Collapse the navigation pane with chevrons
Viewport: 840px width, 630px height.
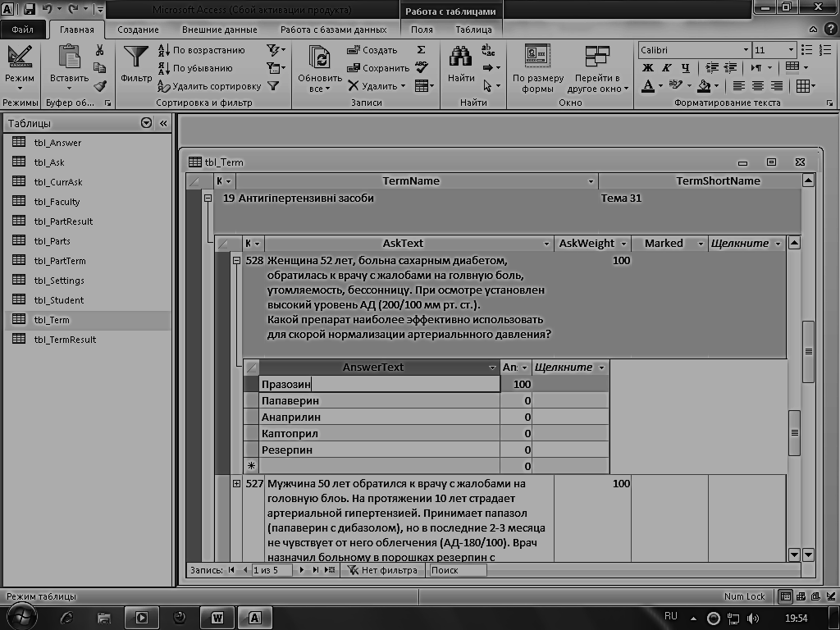click(163, 123)
